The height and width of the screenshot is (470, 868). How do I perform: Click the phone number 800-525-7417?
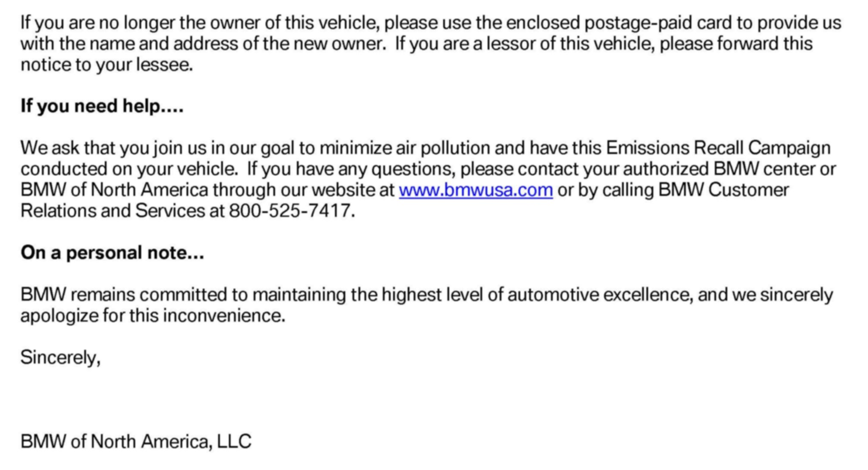[290, 211]
